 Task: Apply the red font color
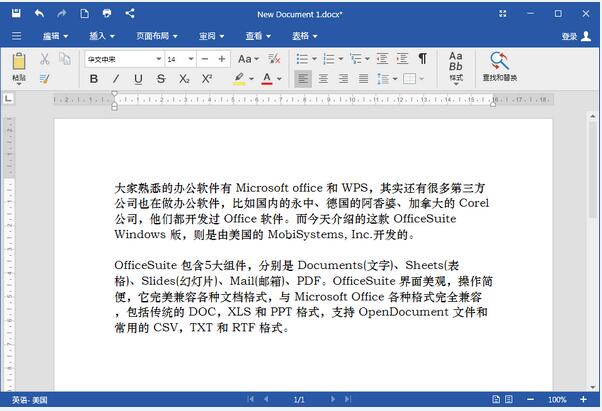(x=267, y=79)
